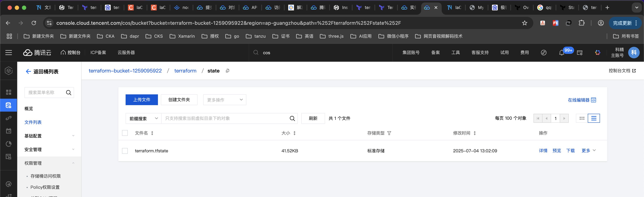Click the 刷新 button
The image size is (644, 197).
click(313, 118)
